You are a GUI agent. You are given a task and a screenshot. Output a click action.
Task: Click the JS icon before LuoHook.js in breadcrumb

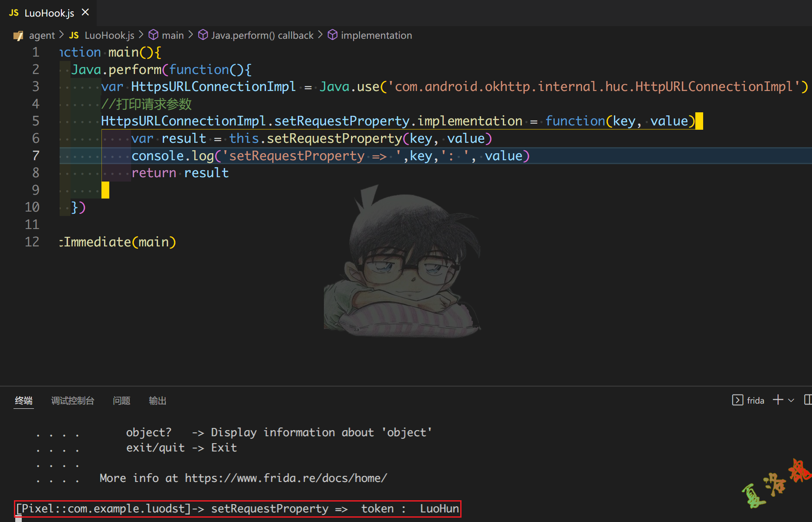[x=74, y=35]
